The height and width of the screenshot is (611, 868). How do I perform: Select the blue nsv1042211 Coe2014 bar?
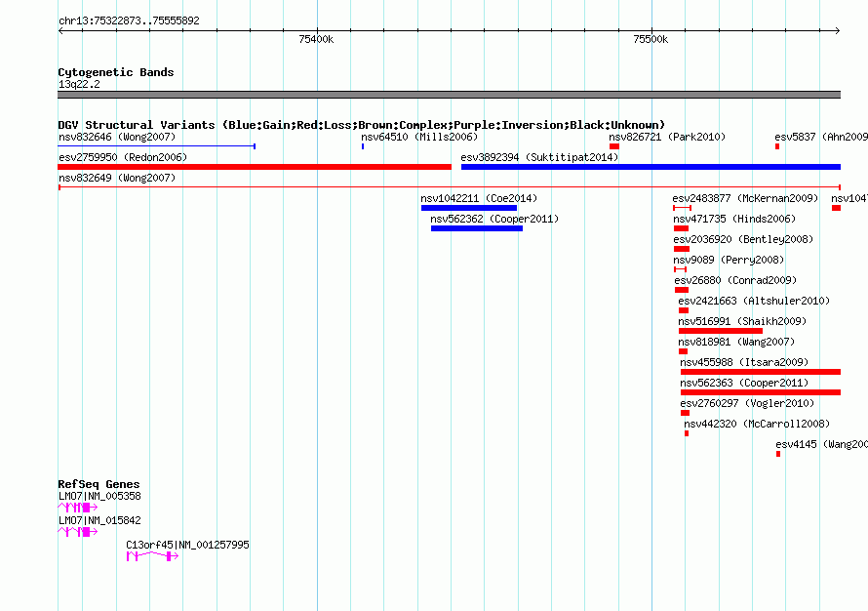[469, 208]
